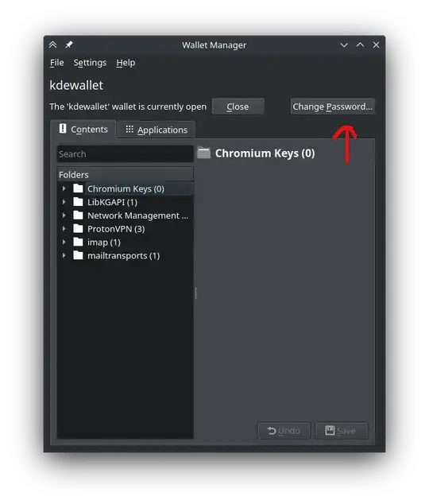Minimize the Wallet Manager window

344,45
